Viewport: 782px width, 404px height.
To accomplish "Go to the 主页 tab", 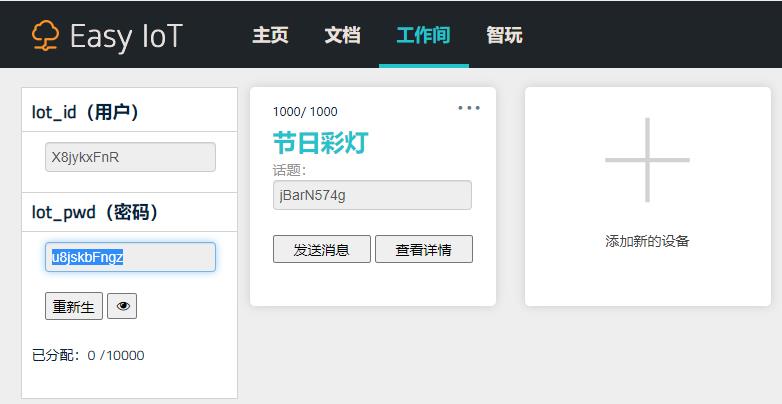I will pos(270,35).
